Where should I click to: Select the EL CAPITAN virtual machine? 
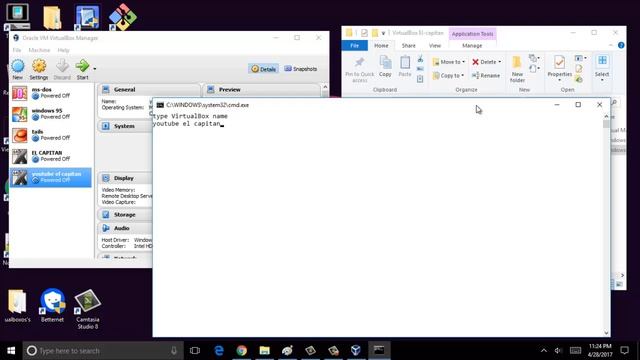tap(51, 156)
